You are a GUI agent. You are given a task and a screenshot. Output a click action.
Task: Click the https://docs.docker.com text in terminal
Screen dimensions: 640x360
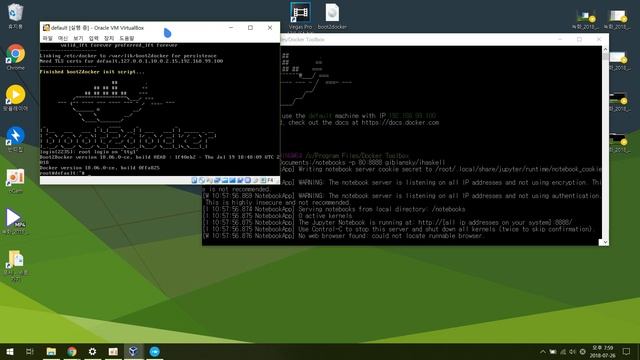click(x=400, y=122)
